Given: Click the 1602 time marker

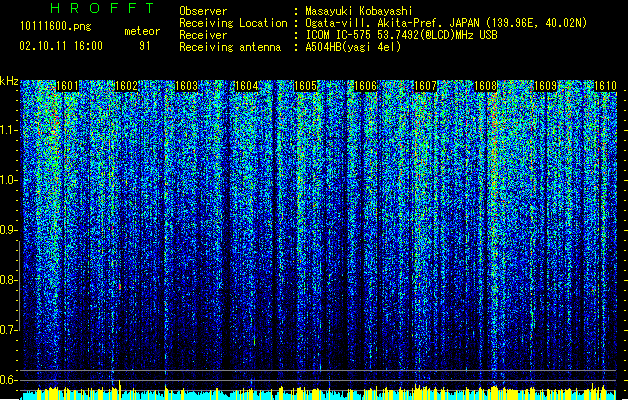Looking at the screenshot, I should click(126, 86).
